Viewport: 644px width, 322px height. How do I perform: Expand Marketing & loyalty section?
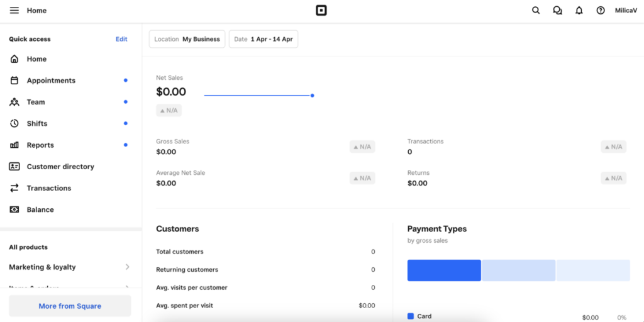69,267
